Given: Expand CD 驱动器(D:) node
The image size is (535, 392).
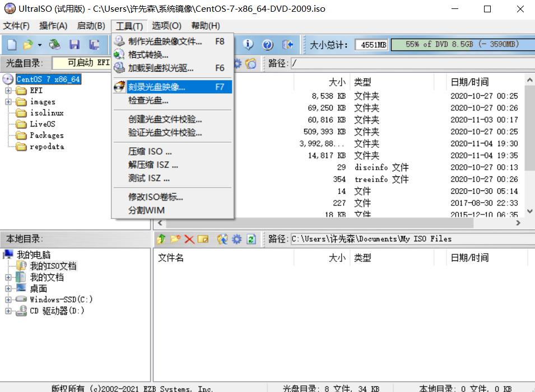Looking at the screenshot, I should pyautogui.click(x=8, y=311).
